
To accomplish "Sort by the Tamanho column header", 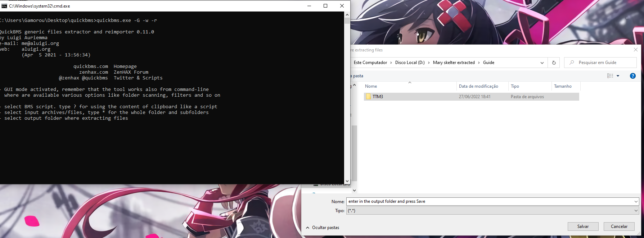I will click(x=566, y=86).
